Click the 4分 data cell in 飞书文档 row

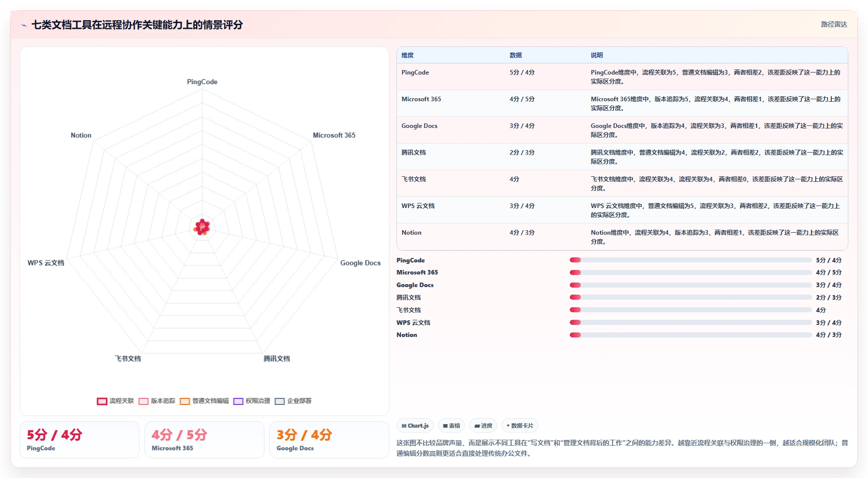[x=514, y=179]
